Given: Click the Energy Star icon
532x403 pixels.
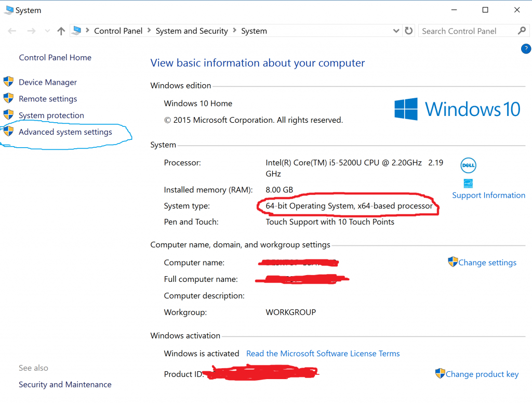Looking at the screenshot, I should click(468, 184).
